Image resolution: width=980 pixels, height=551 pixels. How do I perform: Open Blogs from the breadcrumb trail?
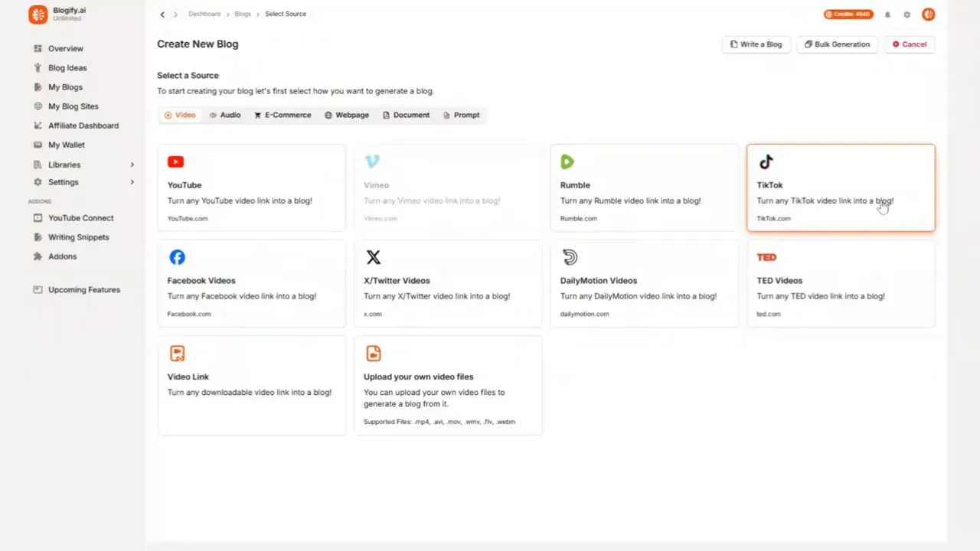click(x=243, y=14)
